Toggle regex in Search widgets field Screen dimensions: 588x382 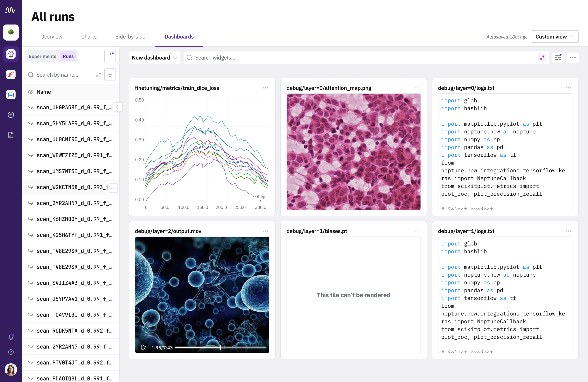pos(542,58)
